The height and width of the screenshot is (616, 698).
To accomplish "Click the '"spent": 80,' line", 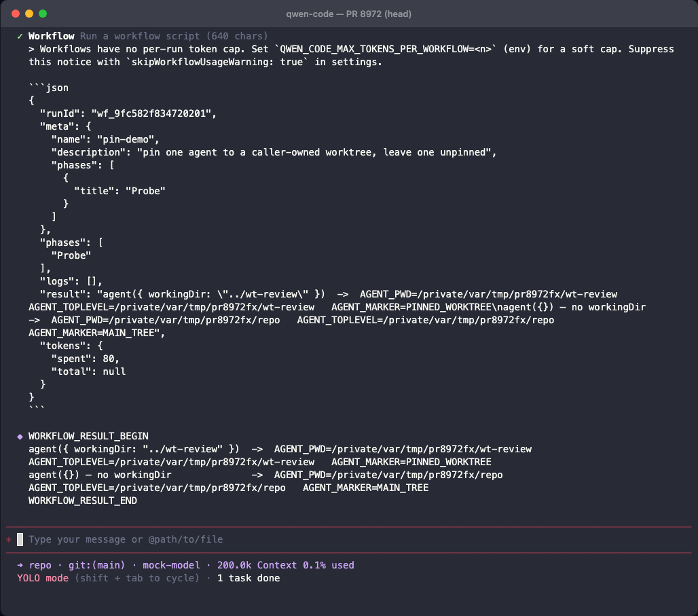I will point(86,359).
